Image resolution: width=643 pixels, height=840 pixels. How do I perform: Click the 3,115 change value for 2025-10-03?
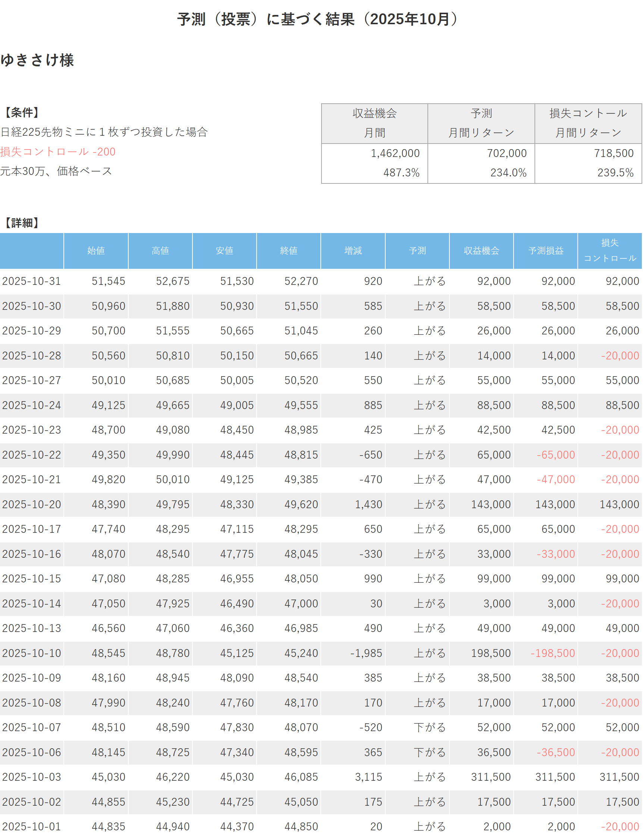(x=368, y=777)
